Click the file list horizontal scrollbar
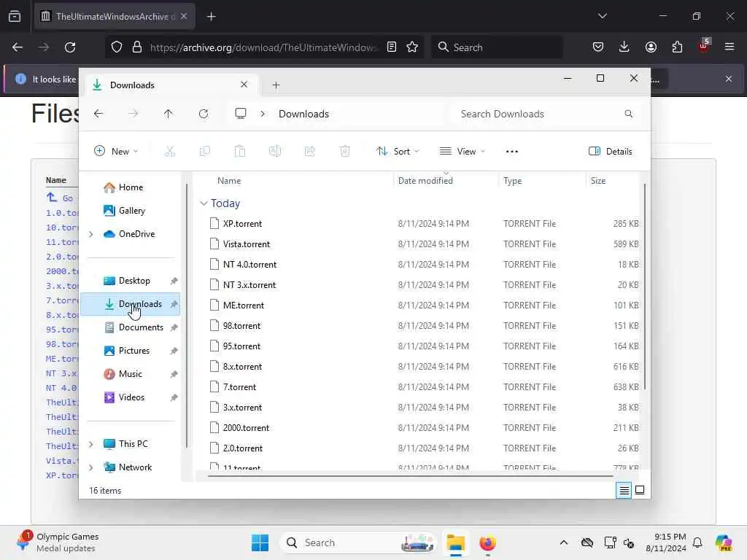This screenshot has width=747, height=560. tap(411, 475)
